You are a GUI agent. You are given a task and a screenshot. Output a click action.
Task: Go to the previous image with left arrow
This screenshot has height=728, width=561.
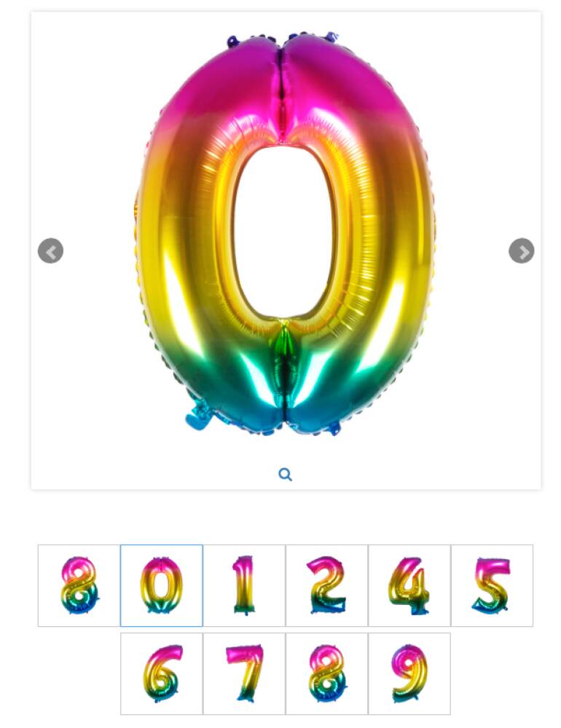pyautogui.click(x=50, y=250)
